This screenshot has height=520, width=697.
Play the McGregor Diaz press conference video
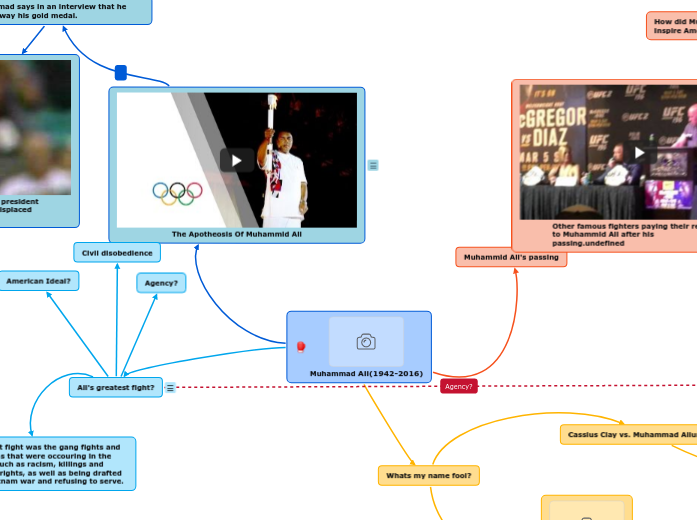(x=640, y=152)
